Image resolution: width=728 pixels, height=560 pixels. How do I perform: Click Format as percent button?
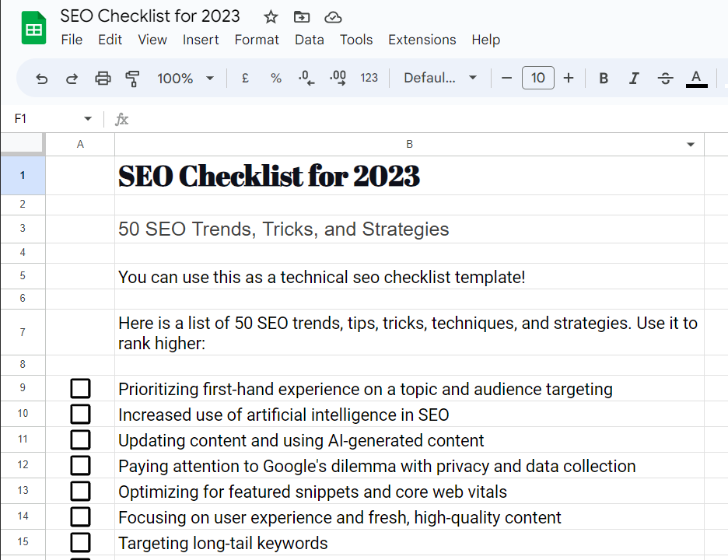275,78
